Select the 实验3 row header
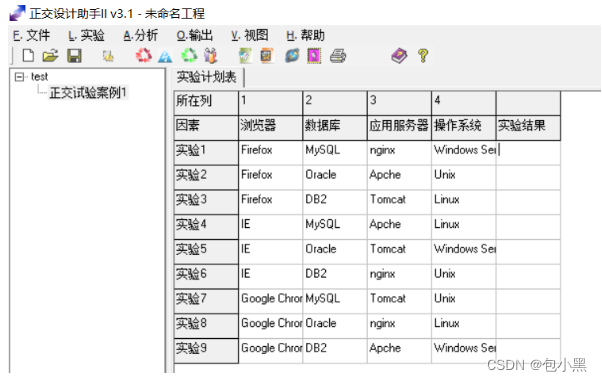 coord(206,202)
